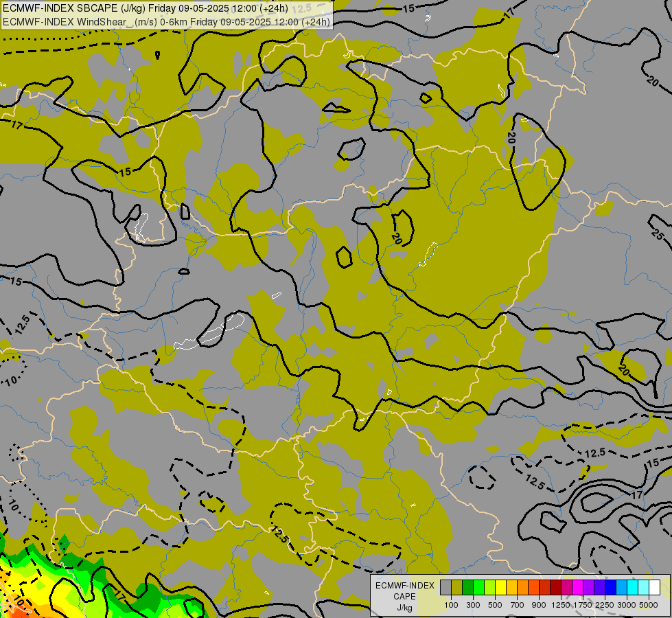Click the legend label 3000
This screenshot has width=672, height=618.
[x=627, y=605]
